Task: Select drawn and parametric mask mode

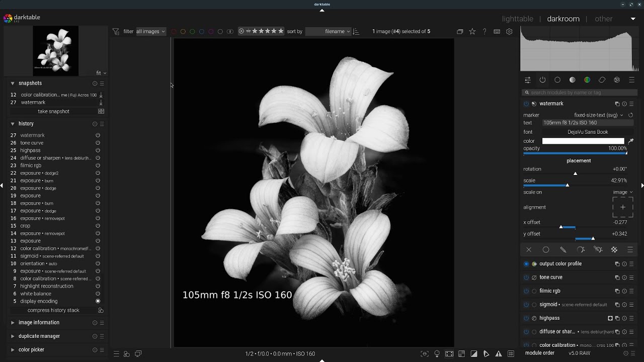Action: tap(598, 250)
